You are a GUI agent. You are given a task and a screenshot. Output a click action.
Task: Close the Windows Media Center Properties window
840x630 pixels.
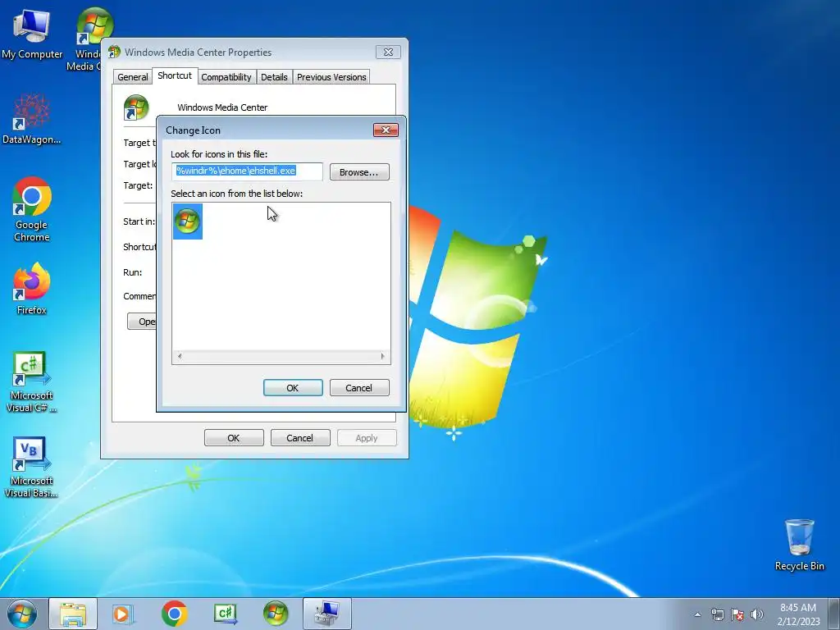click(x=388, y=52)
